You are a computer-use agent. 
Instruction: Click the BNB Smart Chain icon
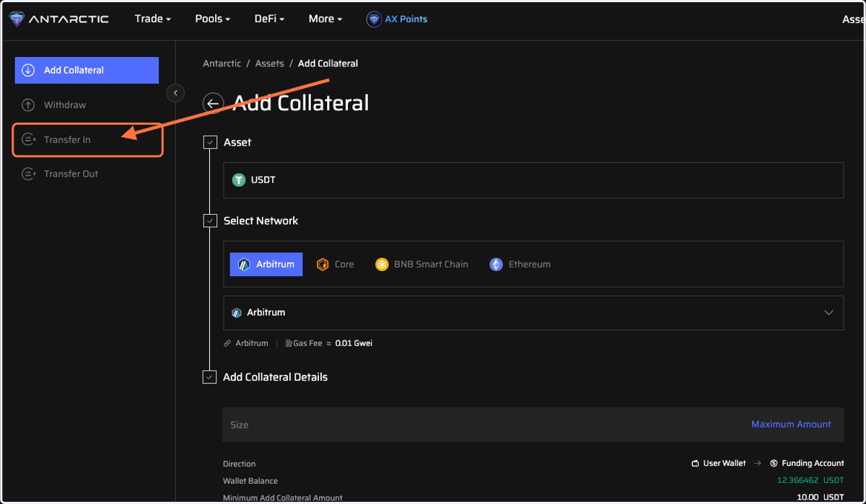coord(382,265)
